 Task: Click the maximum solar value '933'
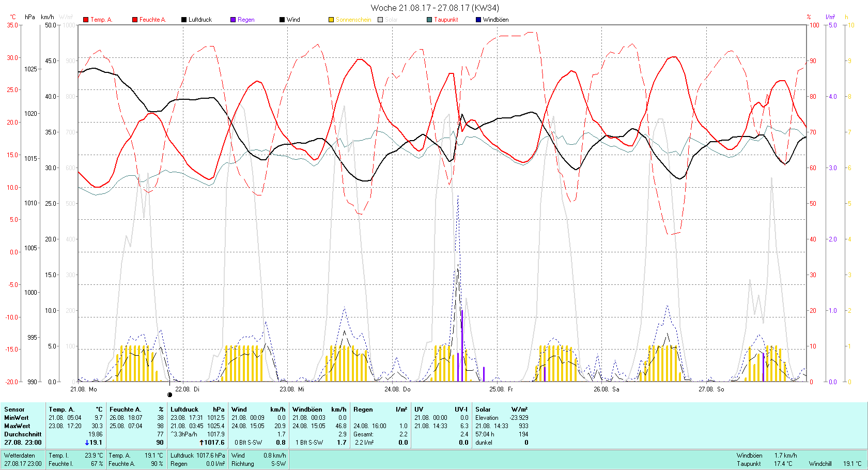[523, 426]
